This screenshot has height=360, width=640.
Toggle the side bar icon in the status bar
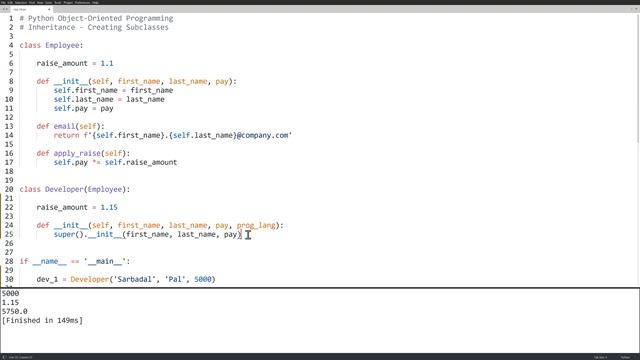click(4, 357)
